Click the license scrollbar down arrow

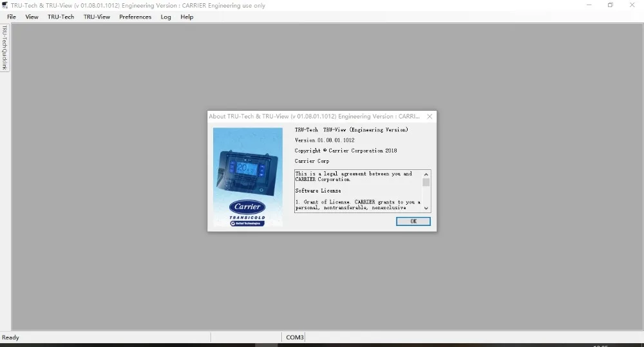pyautogui.click(x=426, y=208)
